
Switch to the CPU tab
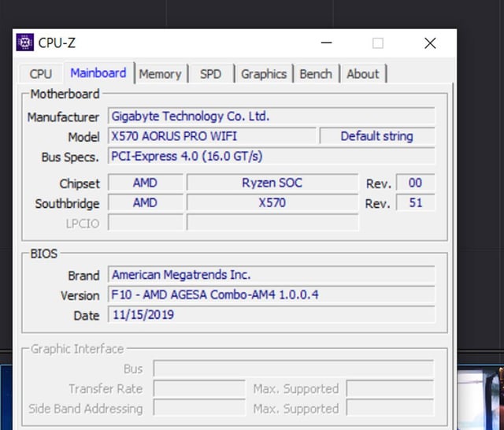click(x=40, y=74)
